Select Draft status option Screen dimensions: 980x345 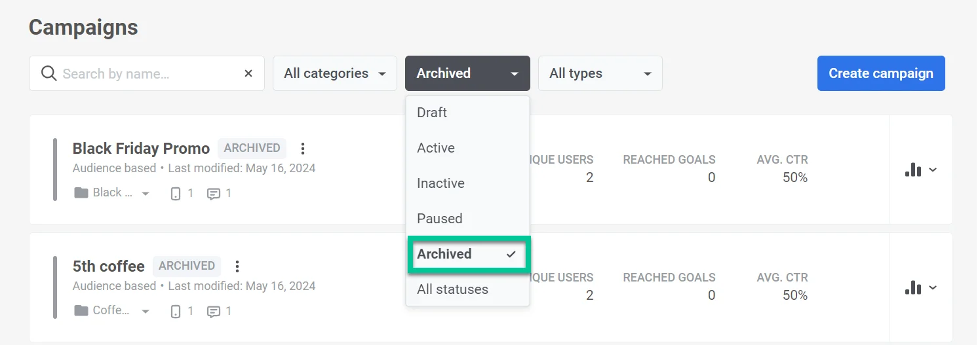click(x=432, y=113)
